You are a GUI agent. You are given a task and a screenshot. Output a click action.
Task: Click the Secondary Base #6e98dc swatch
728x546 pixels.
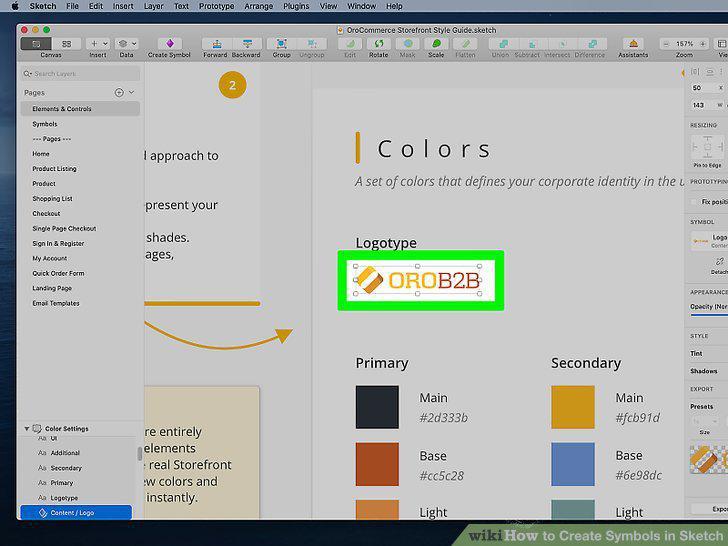click(573, 464)
